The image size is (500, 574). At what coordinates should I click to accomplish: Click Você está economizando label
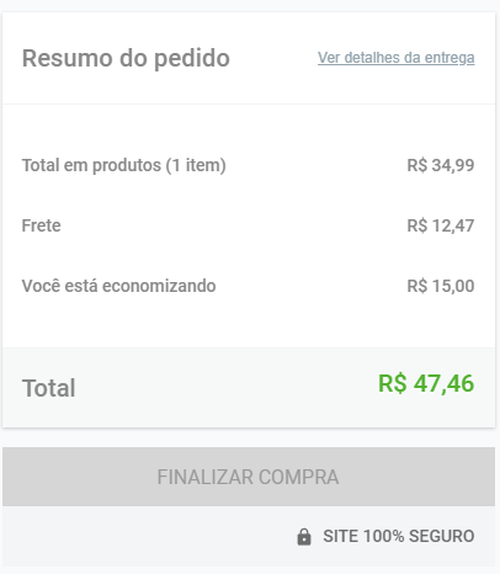[119, 286]
